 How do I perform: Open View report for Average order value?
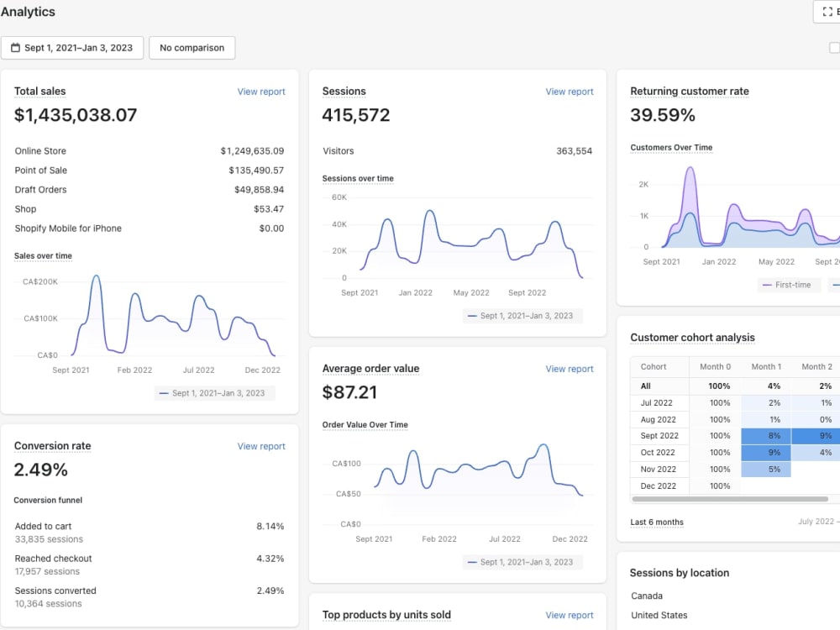tap(570, 369)
